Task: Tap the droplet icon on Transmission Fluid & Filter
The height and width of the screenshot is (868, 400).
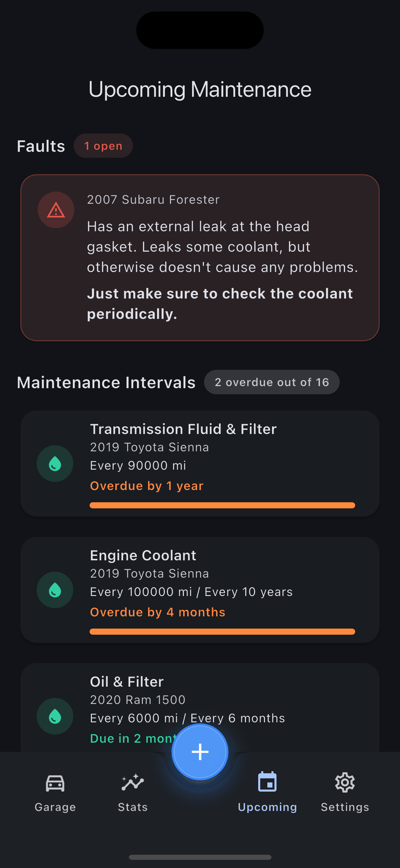Action: [55, 464]
